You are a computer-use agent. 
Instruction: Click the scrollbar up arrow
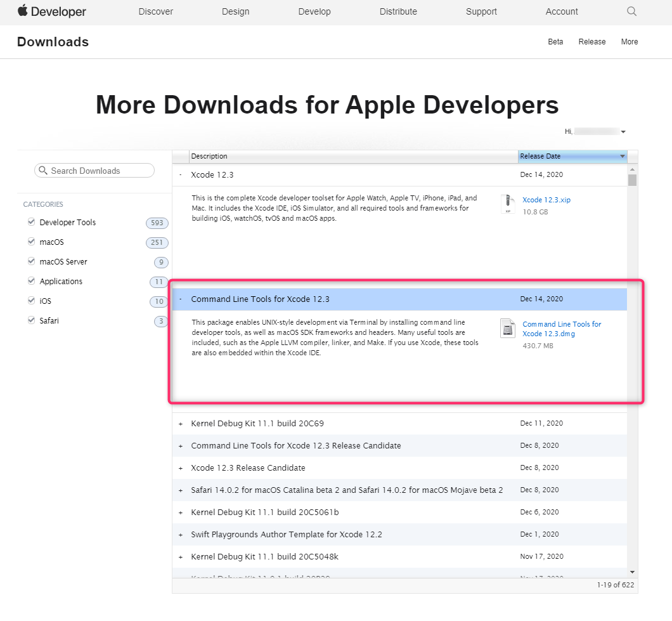click(x=632, y=169)
